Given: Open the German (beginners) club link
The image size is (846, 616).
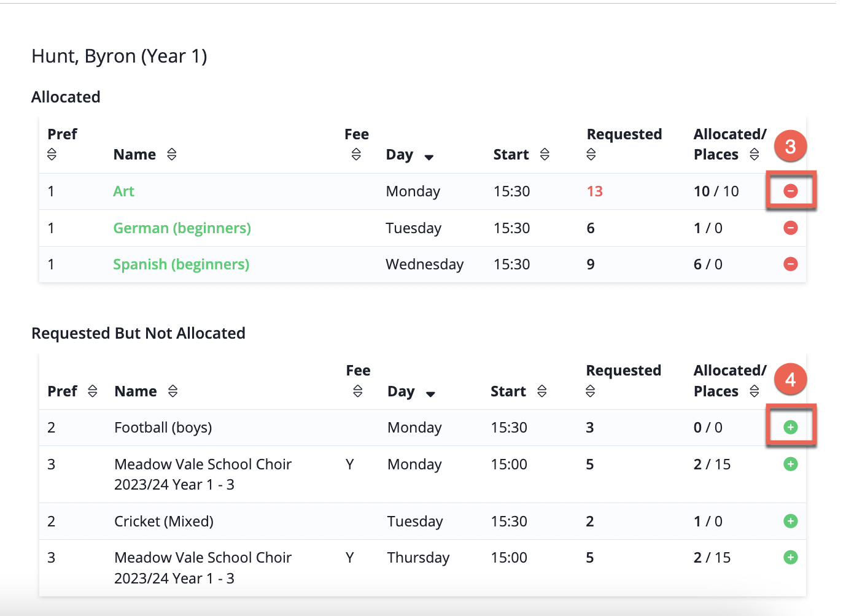Looking at the screenshot, I should coord(182,228).
